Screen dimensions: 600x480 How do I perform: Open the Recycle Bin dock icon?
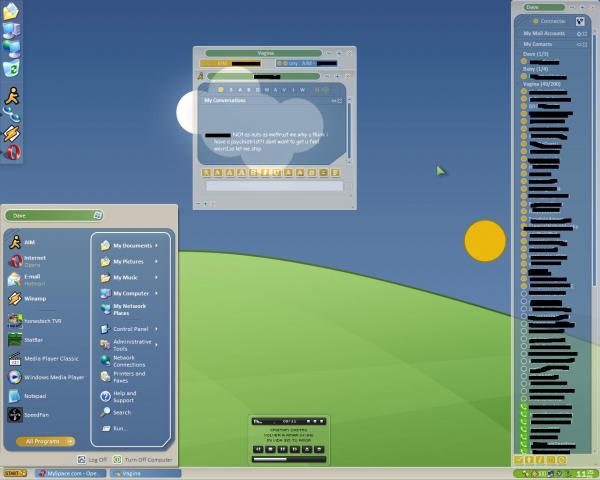pos(11,69)
